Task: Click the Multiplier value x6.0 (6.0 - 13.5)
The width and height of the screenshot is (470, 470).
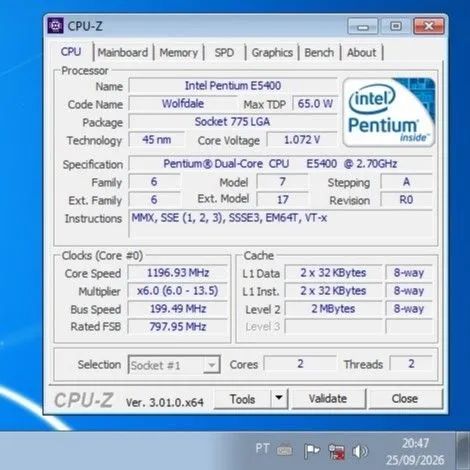Action: [x=178, y=291]
